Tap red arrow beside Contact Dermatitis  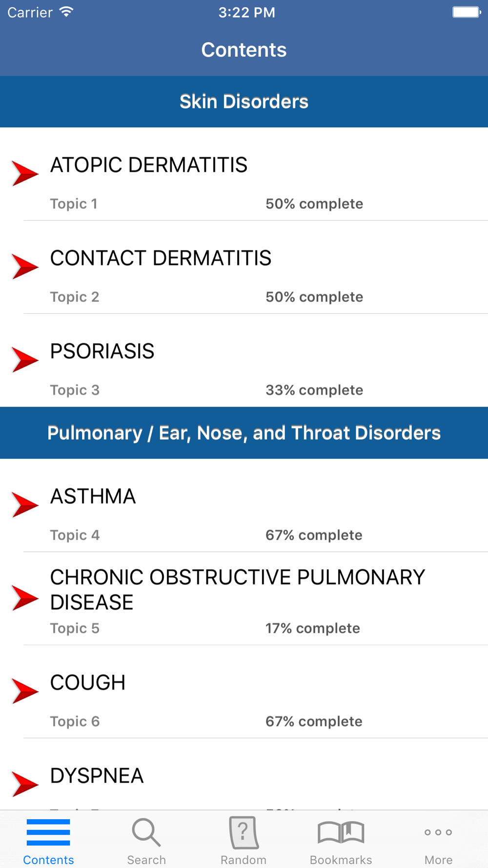[24, 267]
